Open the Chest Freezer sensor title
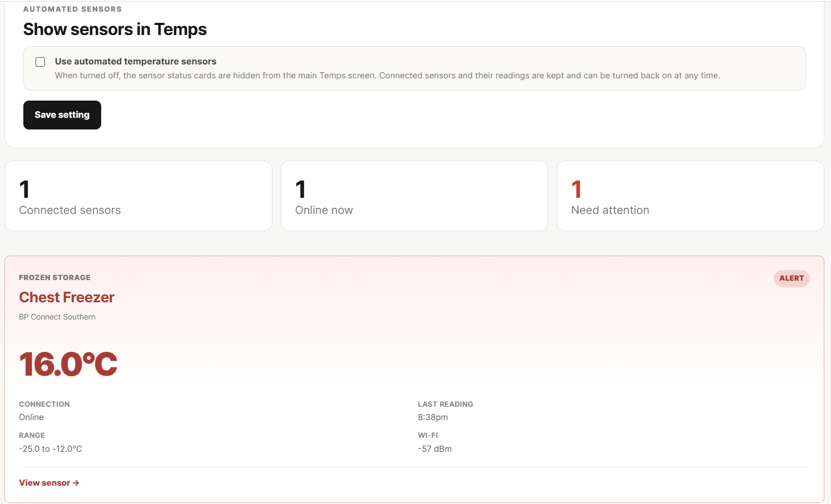 tap(67, 297)
